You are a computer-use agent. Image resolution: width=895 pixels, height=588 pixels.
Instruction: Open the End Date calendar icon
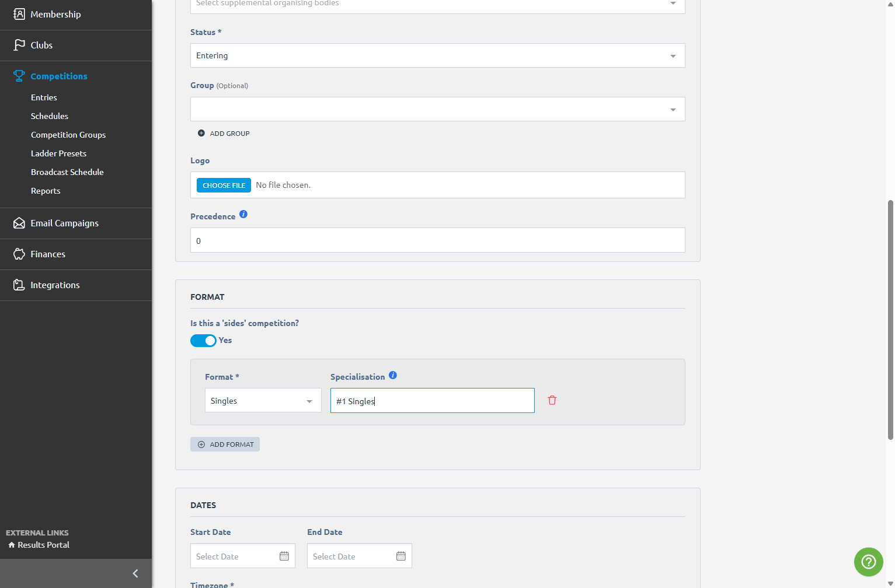click(401, 556)
